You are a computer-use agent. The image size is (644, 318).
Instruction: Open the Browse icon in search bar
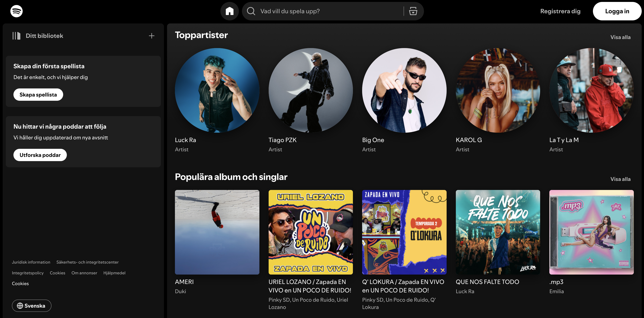click(x=413, y=11)
